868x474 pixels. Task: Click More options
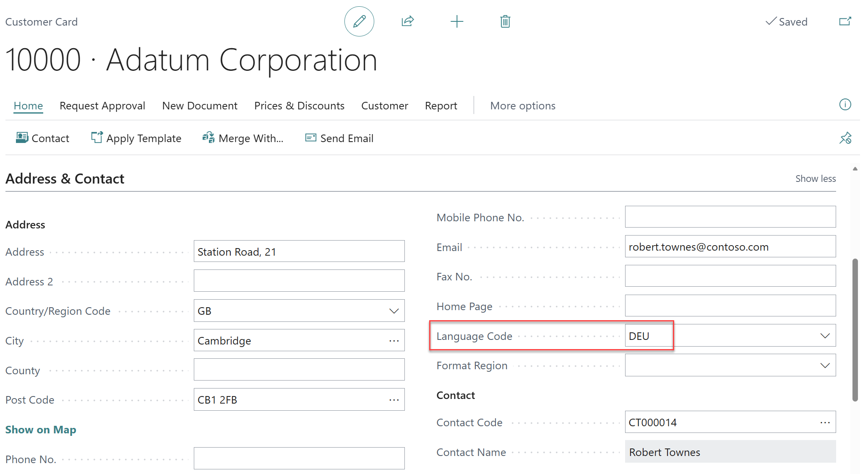(x=523, y=106)
